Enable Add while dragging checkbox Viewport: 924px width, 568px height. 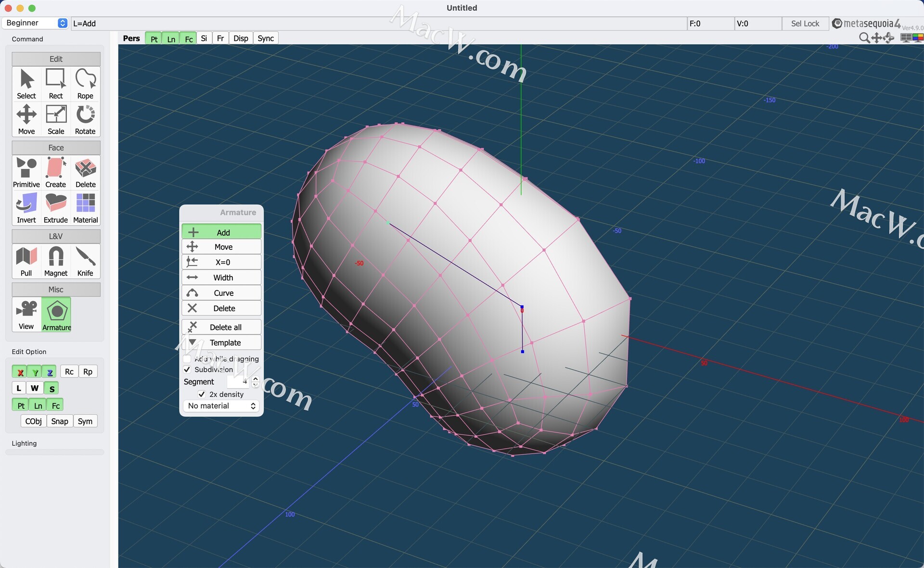click(187, 359)
